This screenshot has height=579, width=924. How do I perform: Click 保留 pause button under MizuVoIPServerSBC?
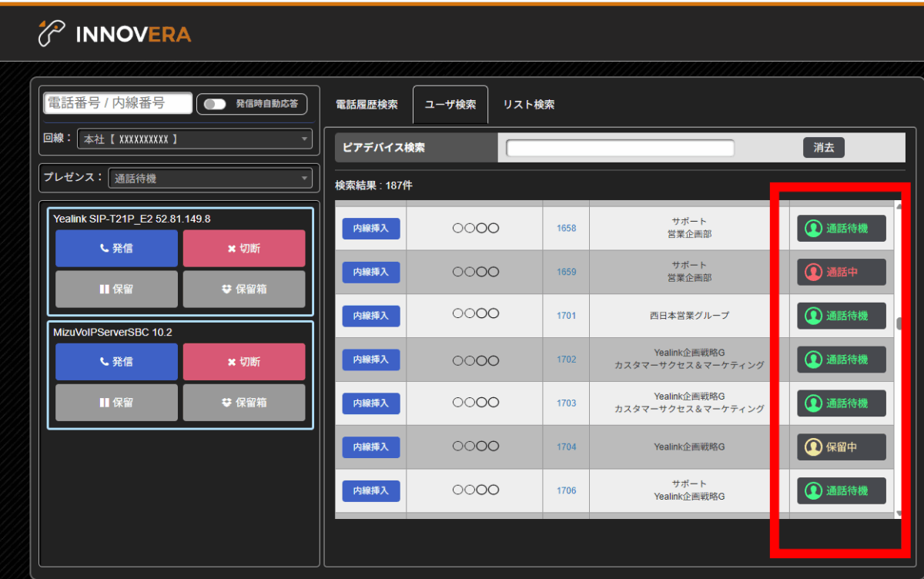click(117, 402)
